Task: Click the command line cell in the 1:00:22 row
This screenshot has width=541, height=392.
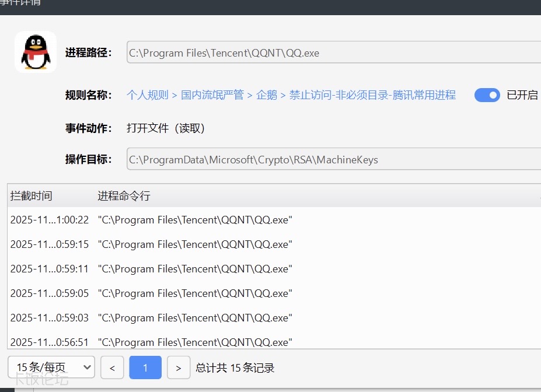Action: tap(195, 219)
